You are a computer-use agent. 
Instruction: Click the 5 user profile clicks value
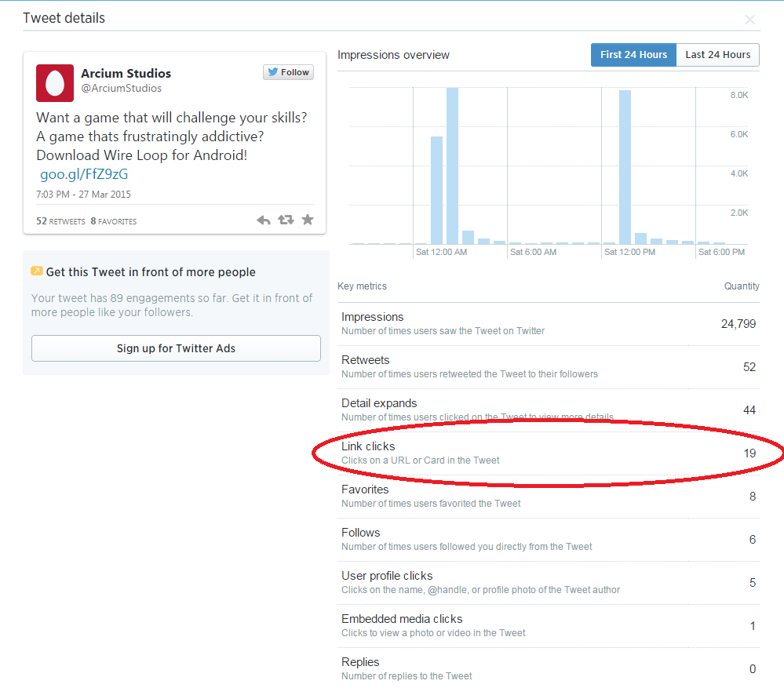pos(753,582)
